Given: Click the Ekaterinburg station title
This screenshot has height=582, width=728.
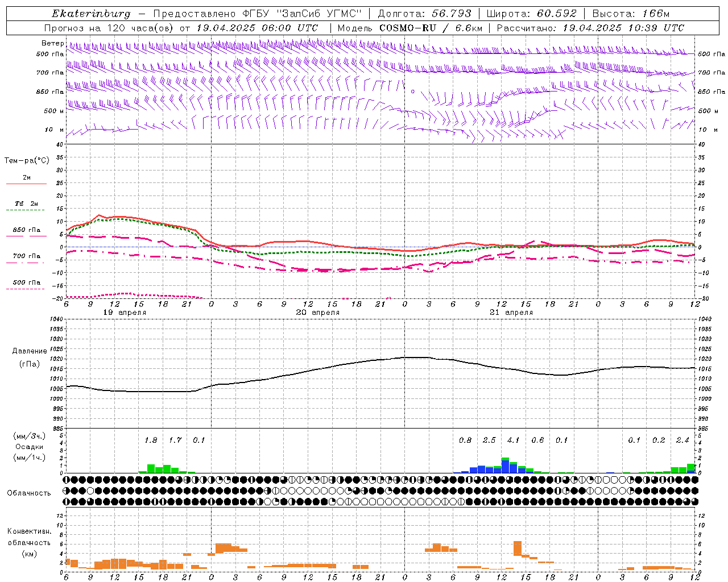Looking at the screenshot, I should point(91,14).
